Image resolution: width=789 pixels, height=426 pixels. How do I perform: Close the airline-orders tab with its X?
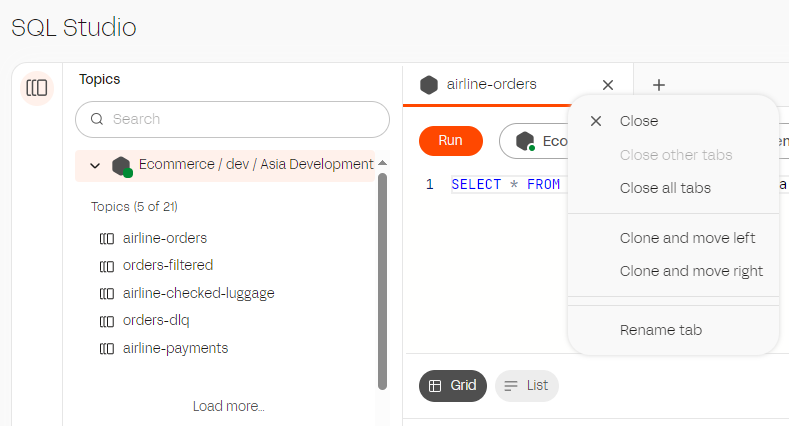click(x=608, y=85)
